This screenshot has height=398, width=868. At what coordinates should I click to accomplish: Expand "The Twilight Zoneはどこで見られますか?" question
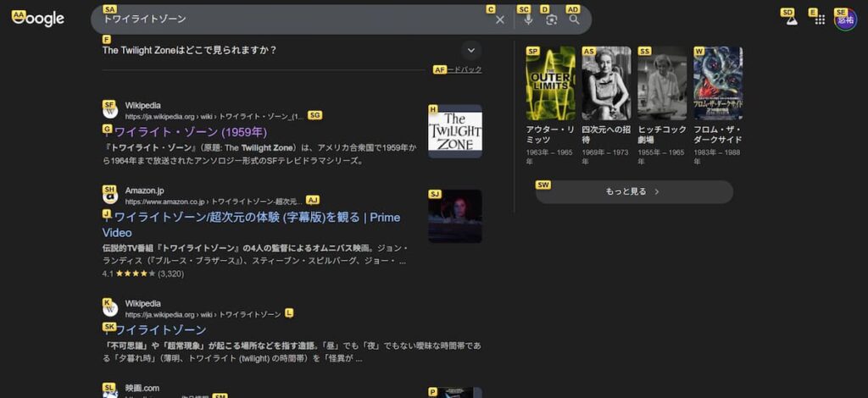(x=472, y=50)
